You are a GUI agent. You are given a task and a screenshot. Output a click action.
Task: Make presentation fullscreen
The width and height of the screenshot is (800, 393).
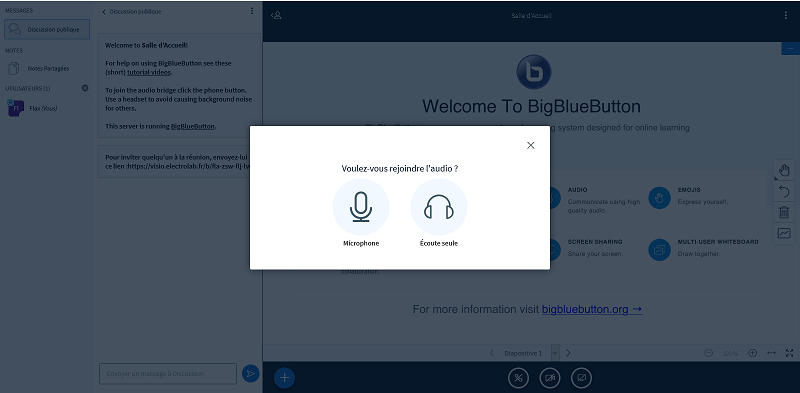pyautogui.click(x=790, y=353)
